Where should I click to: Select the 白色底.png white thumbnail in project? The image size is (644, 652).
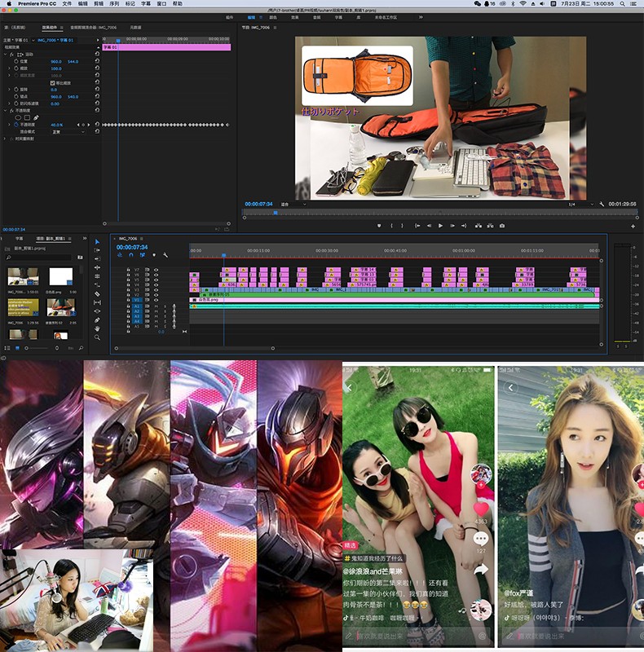click(61, 276)
